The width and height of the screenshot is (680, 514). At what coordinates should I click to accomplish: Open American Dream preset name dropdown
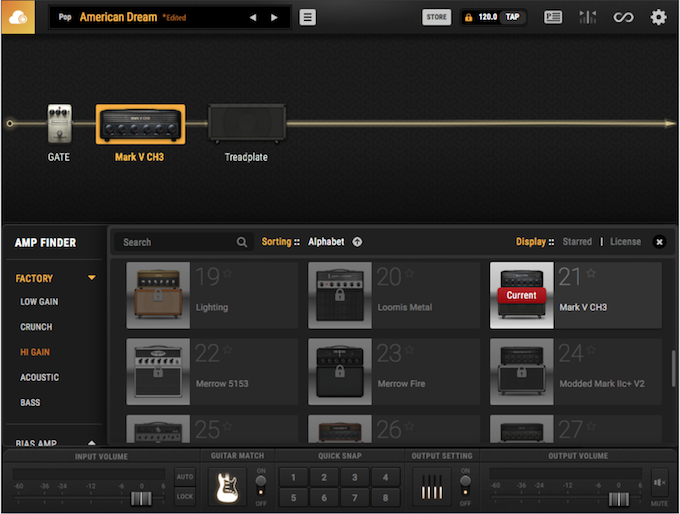click(118, 17)
